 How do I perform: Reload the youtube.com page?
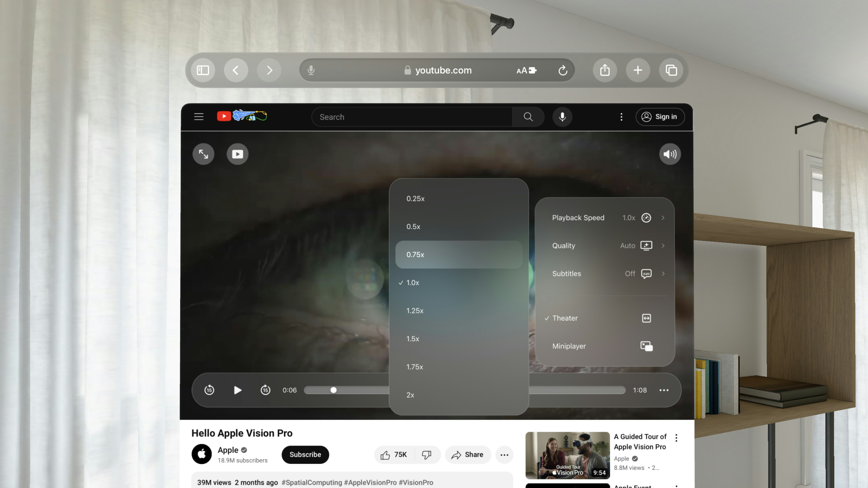(x=563, y=70)
